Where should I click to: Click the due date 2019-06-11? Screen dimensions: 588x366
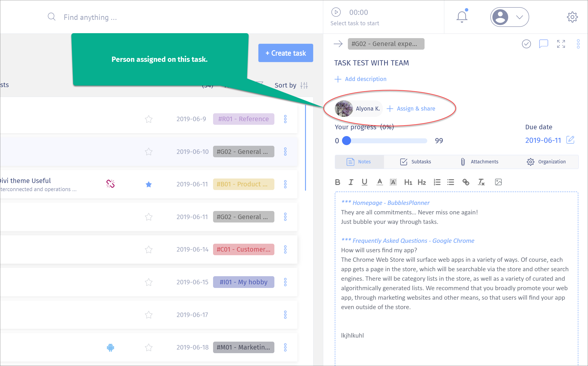click(543, 140)
